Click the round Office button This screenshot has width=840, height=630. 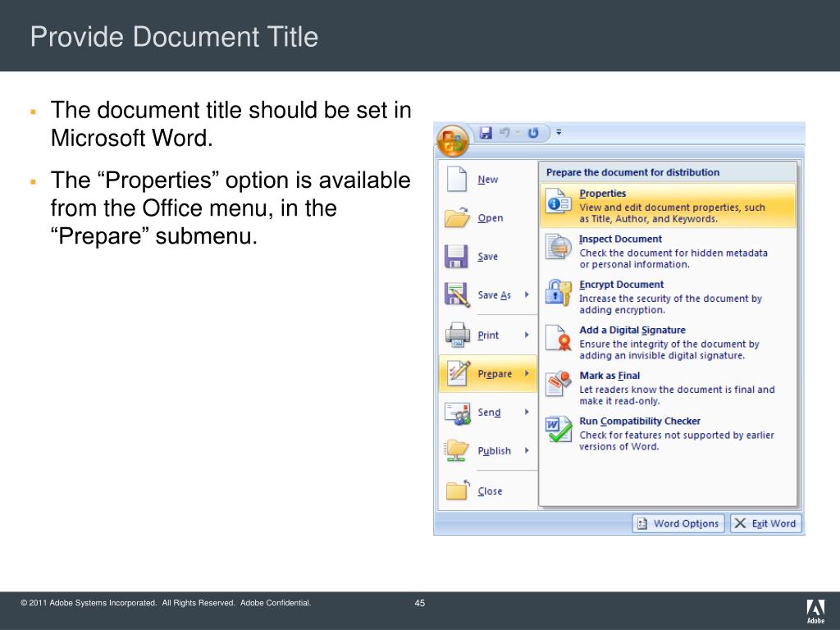coord(453,141)
